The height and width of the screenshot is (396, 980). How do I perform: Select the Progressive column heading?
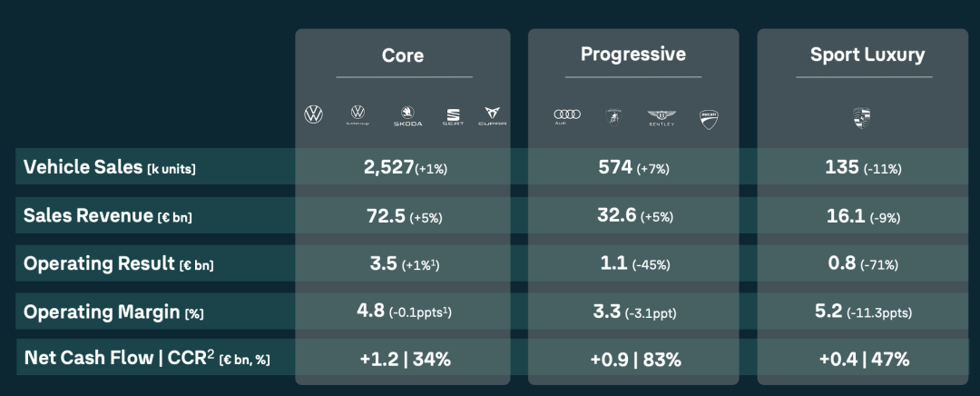pos(632,54)
